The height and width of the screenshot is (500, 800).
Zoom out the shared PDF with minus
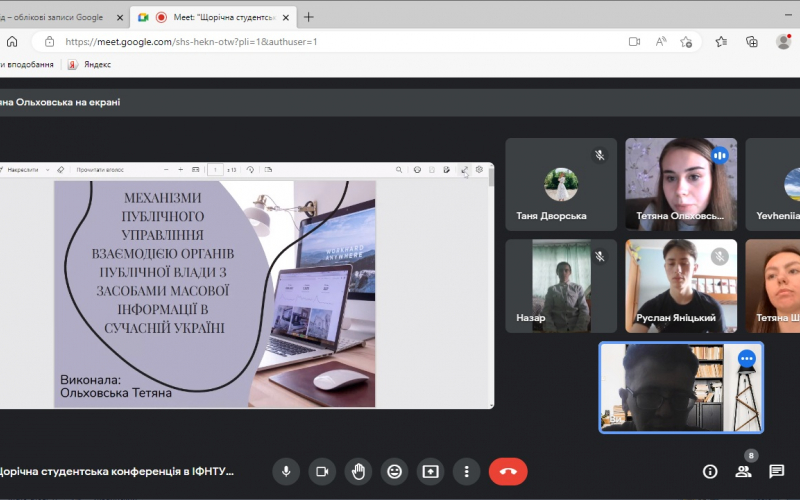click(166, 170)
